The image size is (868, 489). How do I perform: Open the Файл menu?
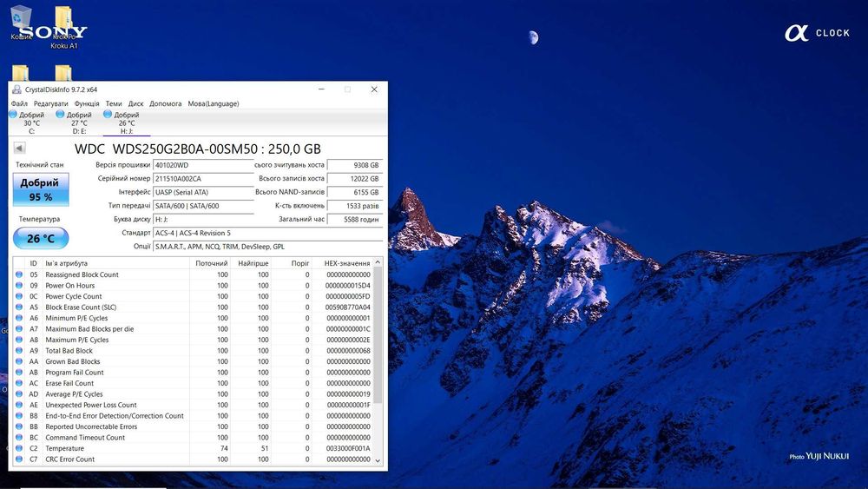pos(19,103)
